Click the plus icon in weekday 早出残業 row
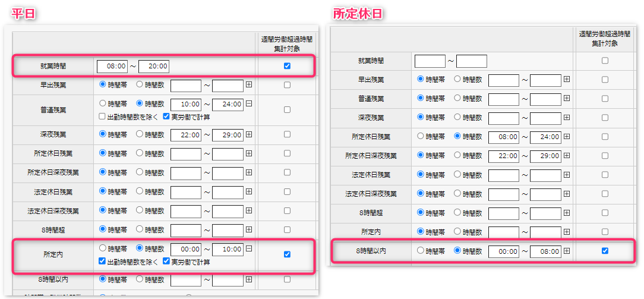Image resolution: width=644 pixels, height=299 pixels. 249,85
